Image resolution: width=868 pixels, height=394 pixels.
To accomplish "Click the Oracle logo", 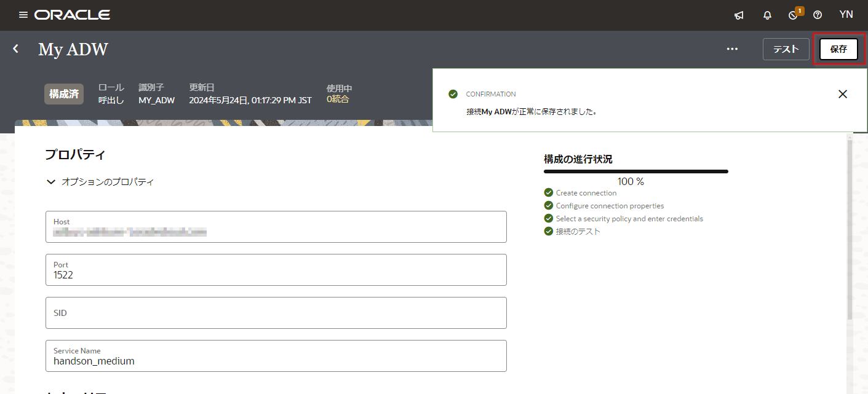I will [73, 15].
